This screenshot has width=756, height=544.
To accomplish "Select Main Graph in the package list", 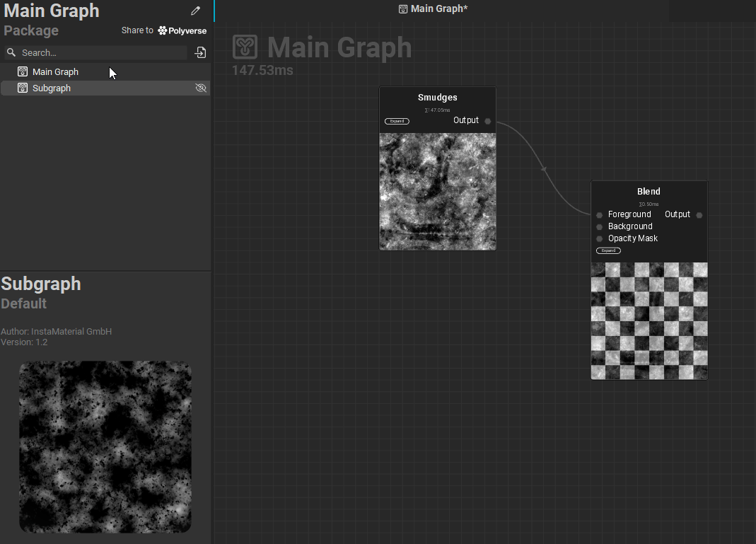I will pyautogui.click(x=105, y=72).
